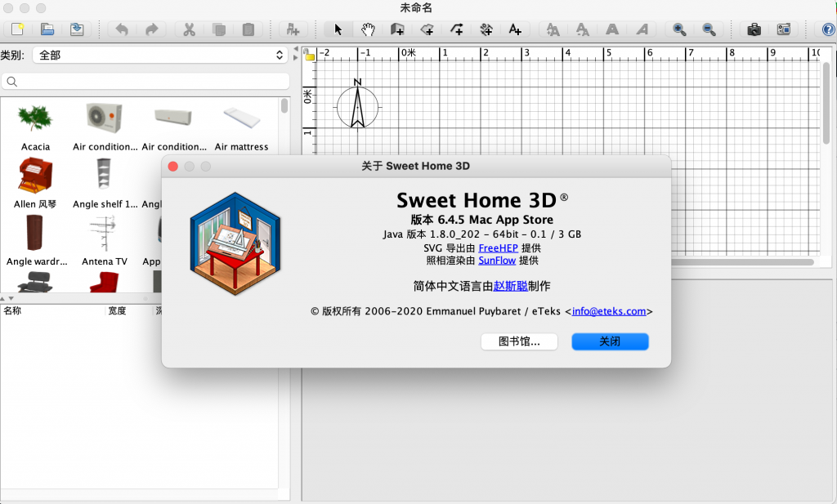This screenshot has height=504, width=837.
Task: Click the Paste clipboard icon
Action: 248,29
